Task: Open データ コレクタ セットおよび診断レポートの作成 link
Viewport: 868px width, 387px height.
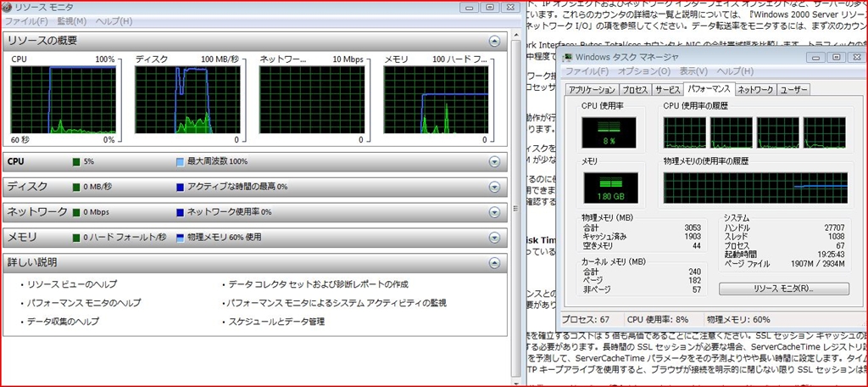Action: (319, 284)
